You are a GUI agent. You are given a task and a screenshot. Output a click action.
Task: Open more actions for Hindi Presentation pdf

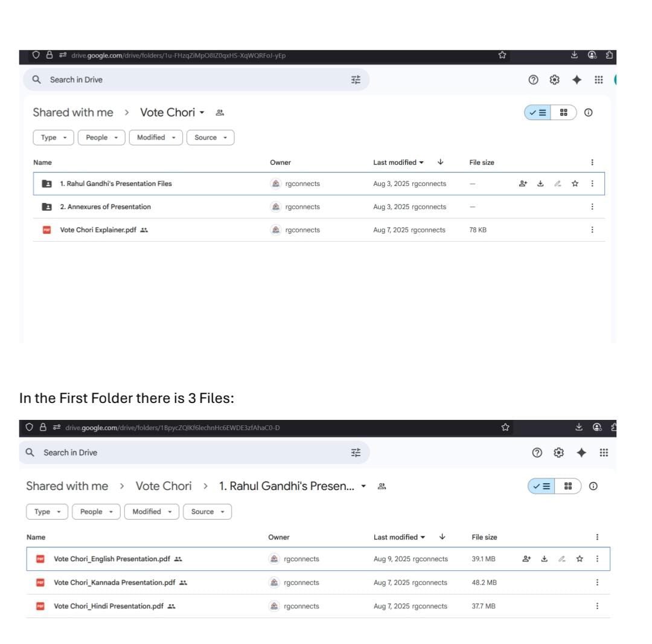pyautogui.click(x=597, y=606)
